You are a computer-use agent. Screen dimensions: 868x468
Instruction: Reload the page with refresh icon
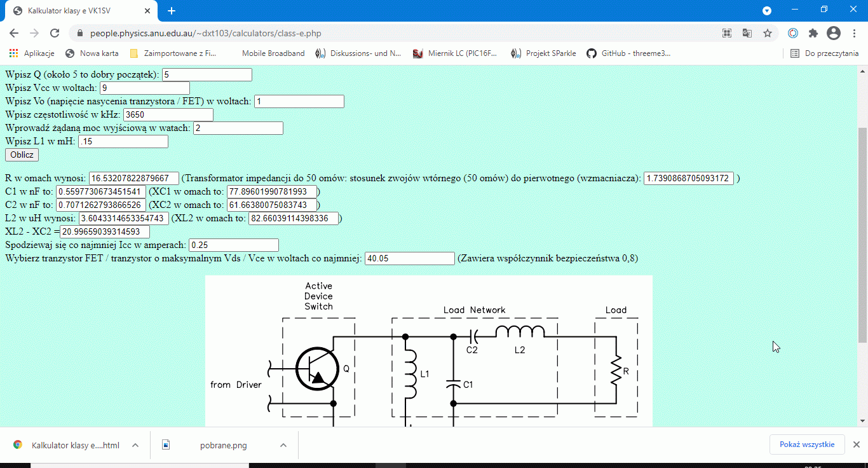(x=55, y=33)
